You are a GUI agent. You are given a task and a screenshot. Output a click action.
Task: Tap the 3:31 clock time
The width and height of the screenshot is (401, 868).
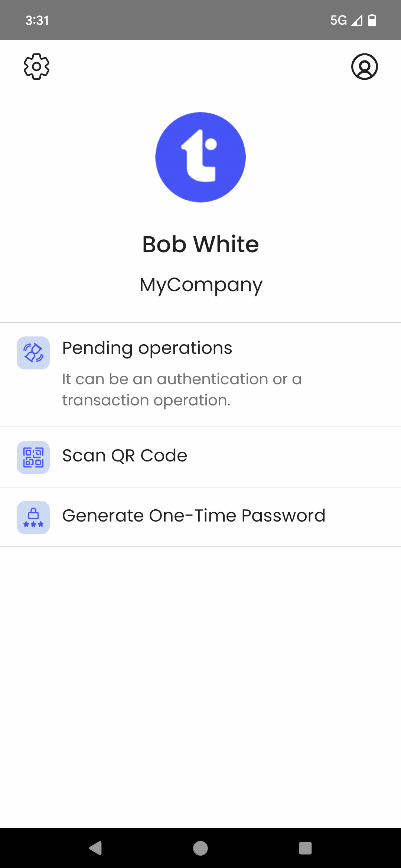(37, 20)
